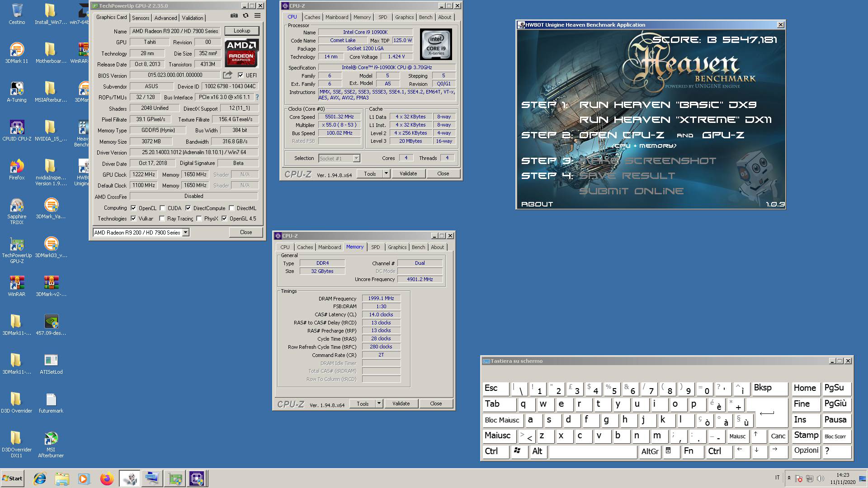
Task: Open 3DMark_Va desktop icon
Action: (51, 208)
